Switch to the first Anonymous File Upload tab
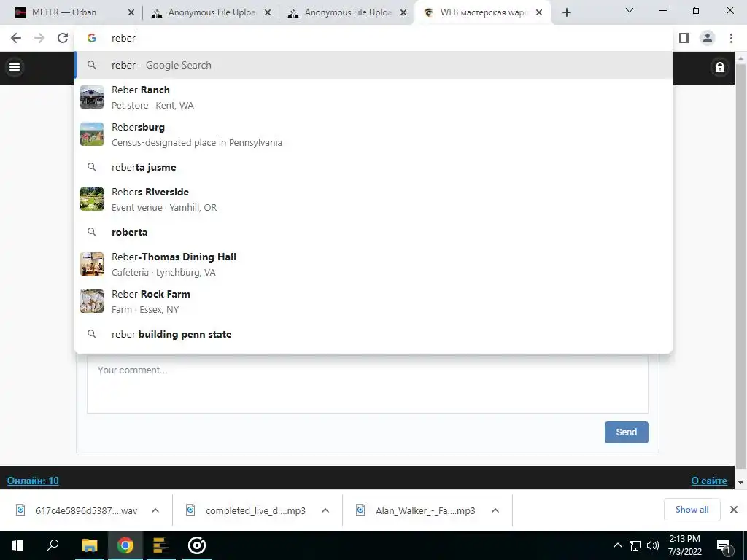The width and height of the screenshot is (747, 560). tap(212, 12)
